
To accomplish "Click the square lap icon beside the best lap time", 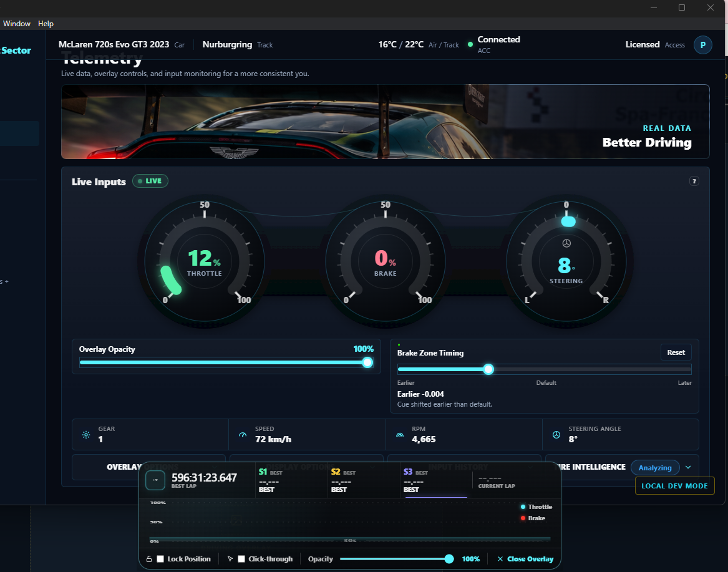I will tap(155, 480).
